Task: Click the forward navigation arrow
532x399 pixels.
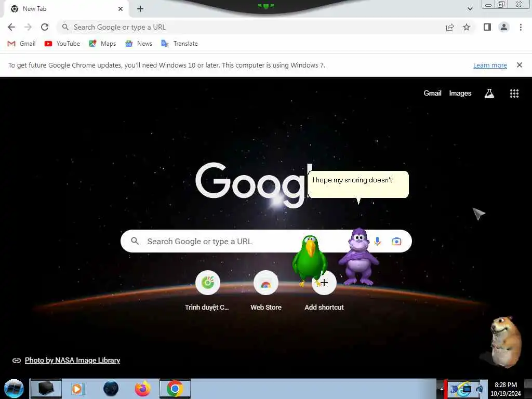Action: pyautogui.click(x=28, y=27)
